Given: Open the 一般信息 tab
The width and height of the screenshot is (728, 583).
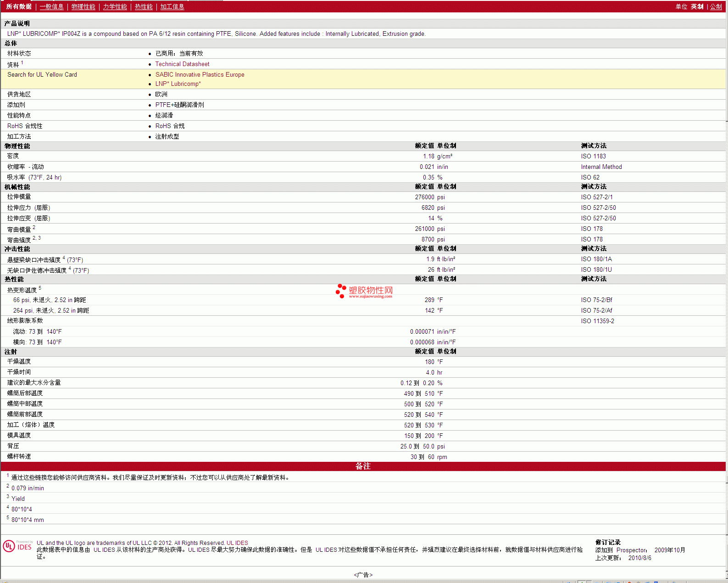Looking at the screenshot, I should click(x=51, y=6).
